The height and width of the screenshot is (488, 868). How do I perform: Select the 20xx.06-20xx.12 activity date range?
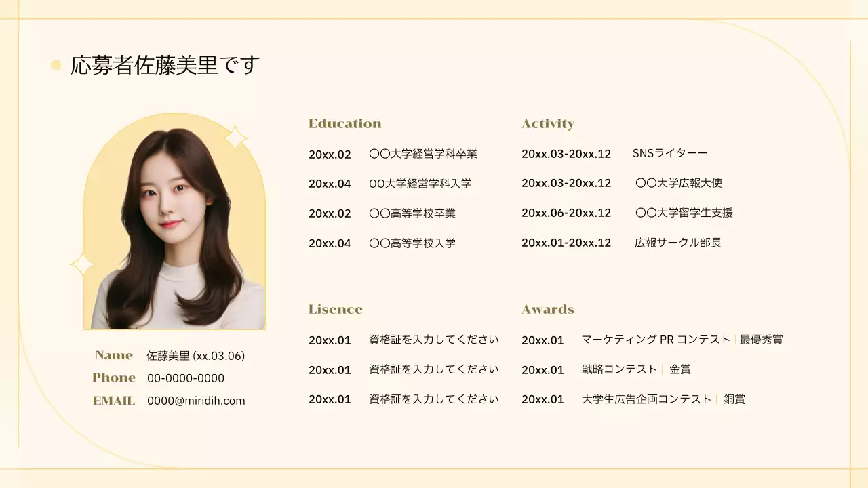[566, 213]
